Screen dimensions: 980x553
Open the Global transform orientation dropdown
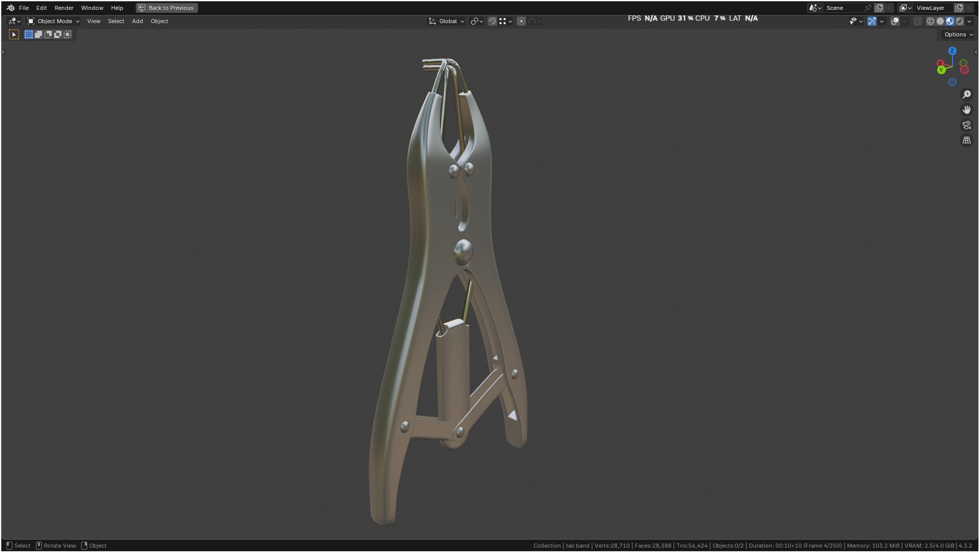pyautogui.click(x=447, y=21)
